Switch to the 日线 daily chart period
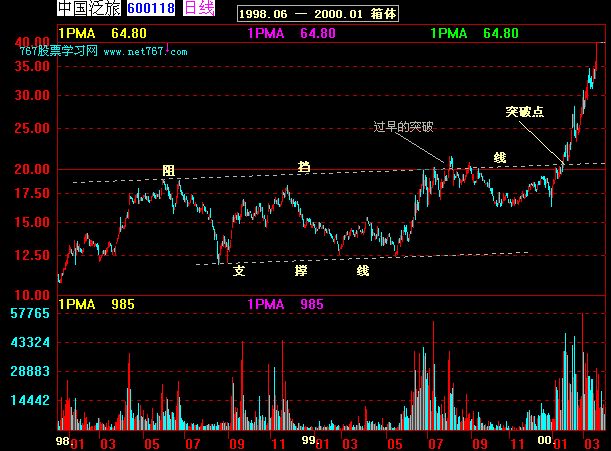This screenshot has height=451, width=611. (x=200, y=9)
